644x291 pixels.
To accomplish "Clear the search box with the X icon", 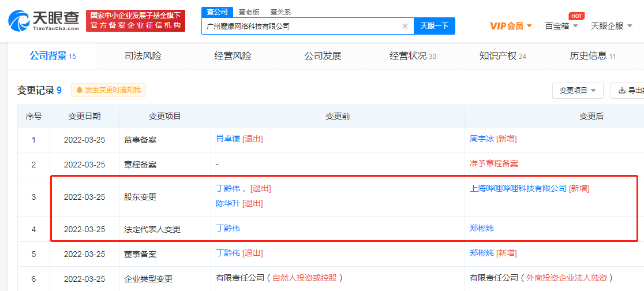I will tap(405, 27).
